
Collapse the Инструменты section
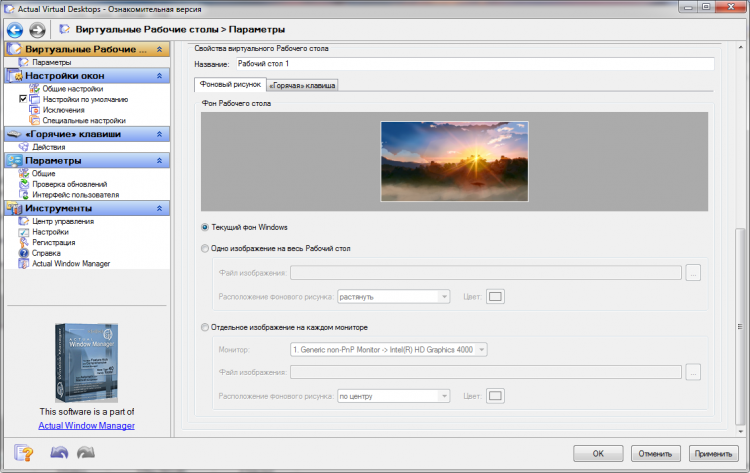[160, 209]
